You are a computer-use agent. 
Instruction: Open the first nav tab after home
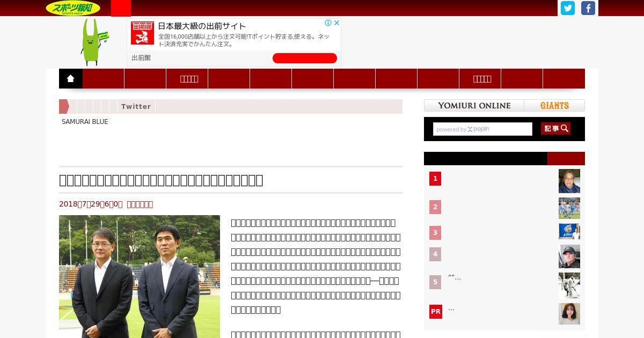coord(104,78)
